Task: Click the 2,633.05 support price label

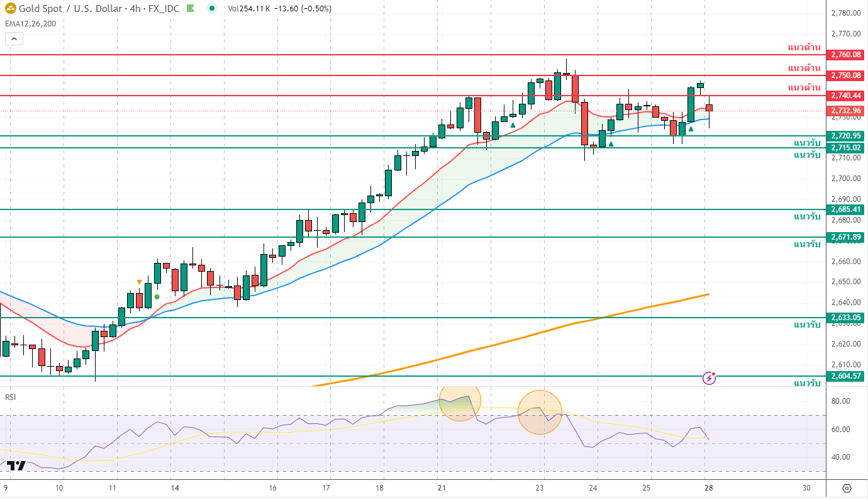Action: (x=845, y=318)
